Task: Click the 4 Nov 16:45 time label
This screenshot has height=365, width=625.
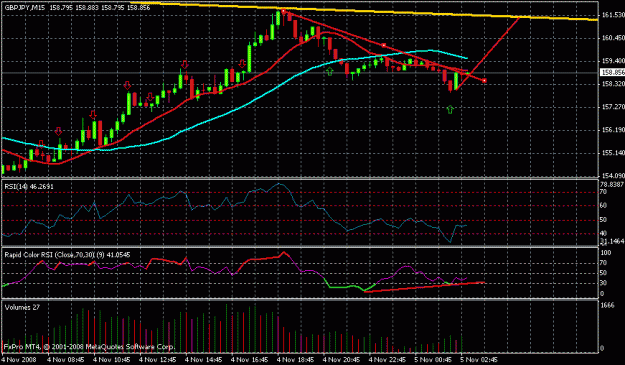Action: (x=249, y=359)
